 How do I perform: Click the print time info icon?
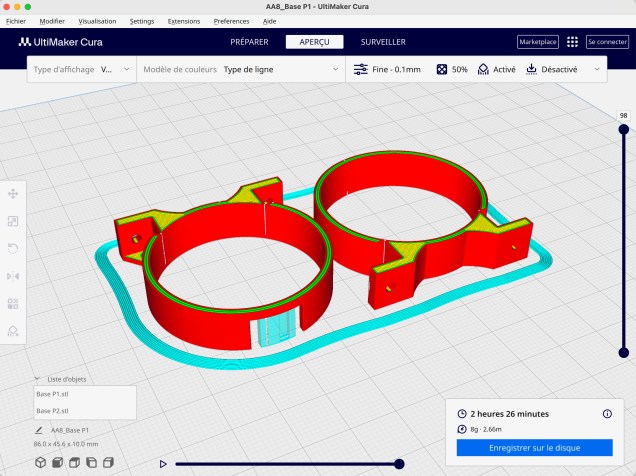[607, 413]
